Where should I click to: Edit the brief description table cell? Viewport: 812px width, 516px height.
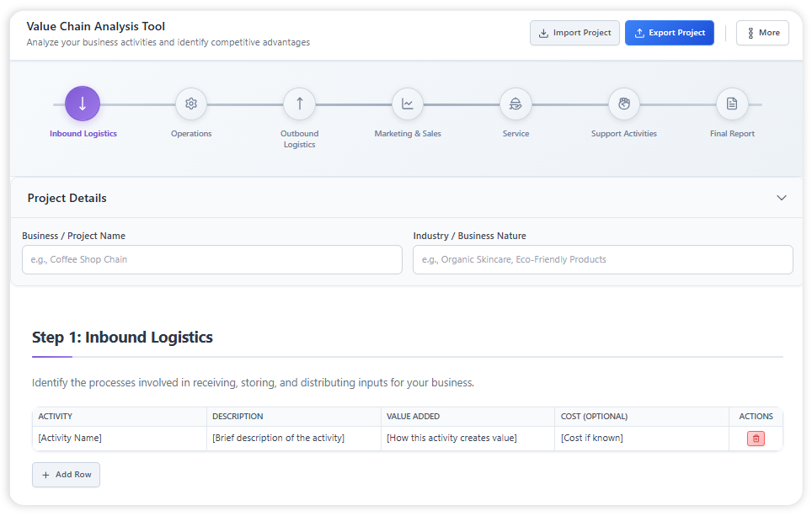pyautogui.click(x=293, y=439)
